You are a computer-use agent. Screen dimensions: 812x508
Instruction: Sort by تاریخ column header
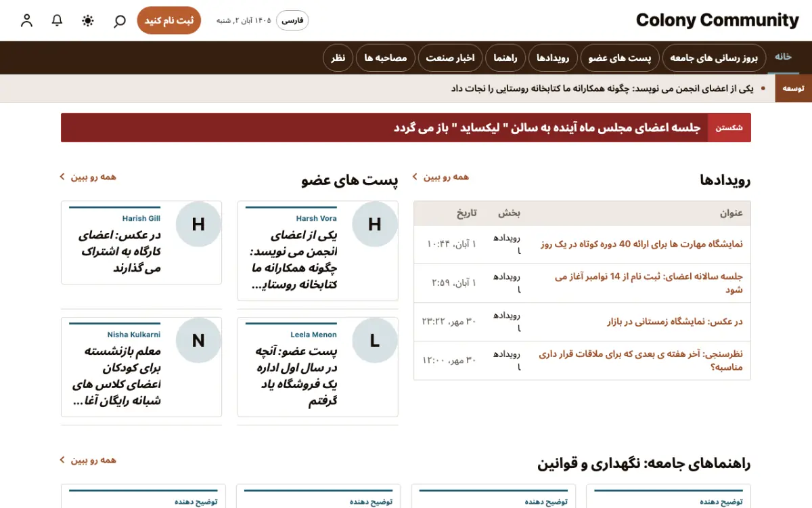click(x=466, y=213)
